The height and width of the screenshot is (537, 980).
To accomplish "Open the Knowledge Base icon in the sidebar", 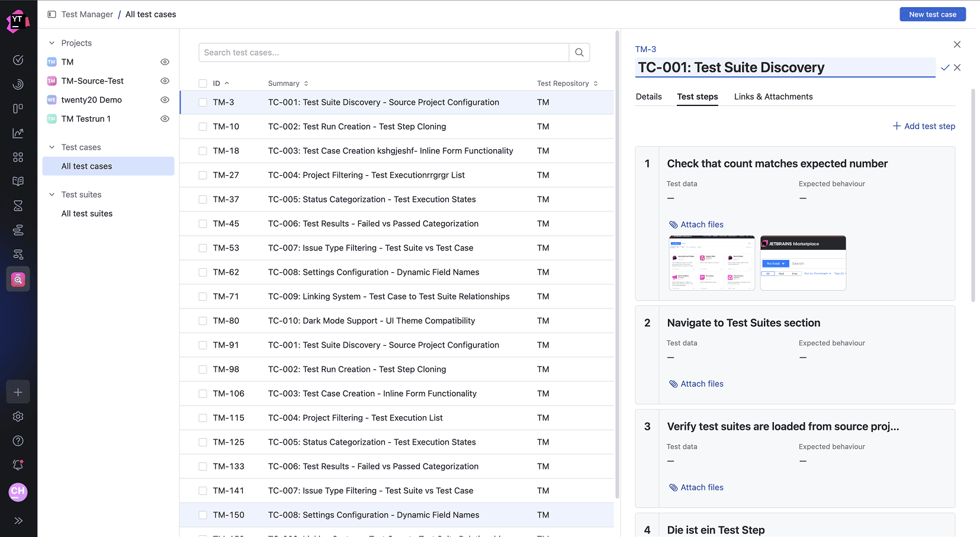I will pos(18,181).
